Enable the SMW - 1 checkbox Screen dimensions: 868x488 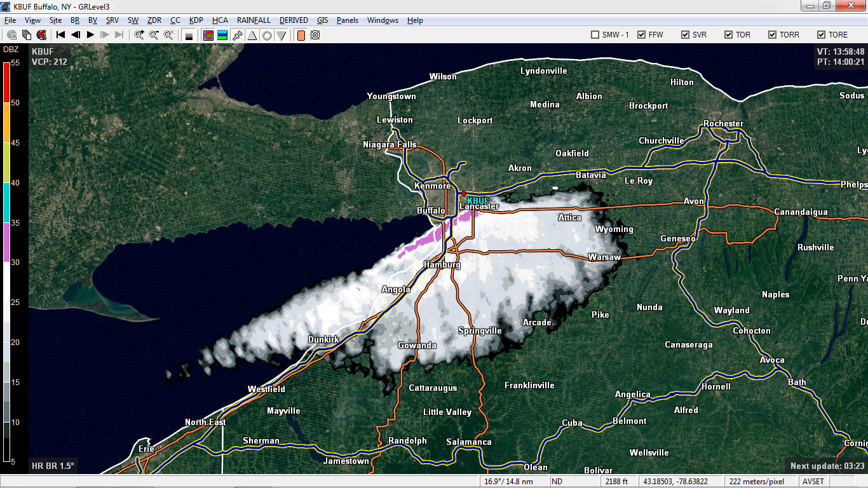click(x=595, y=35)
